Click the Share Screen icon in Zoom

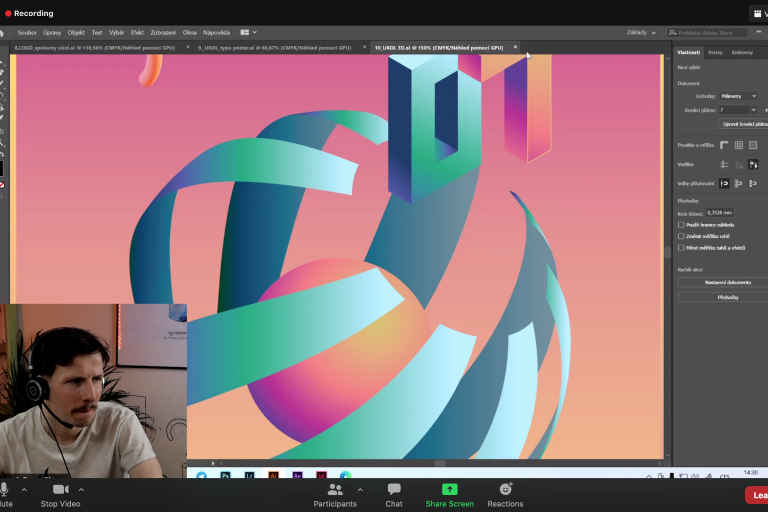[x=449, y=489]
